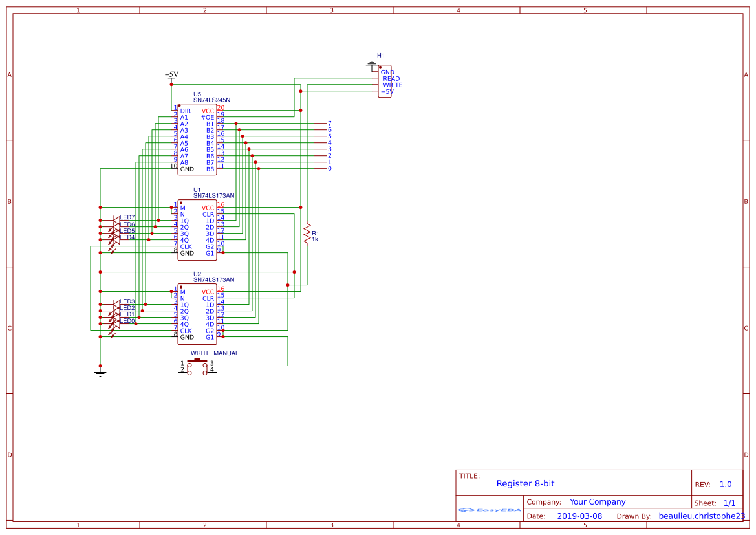Click the +5V power flag symbol
The width and height of the screenshot is (756, 535).
point(171,75)
